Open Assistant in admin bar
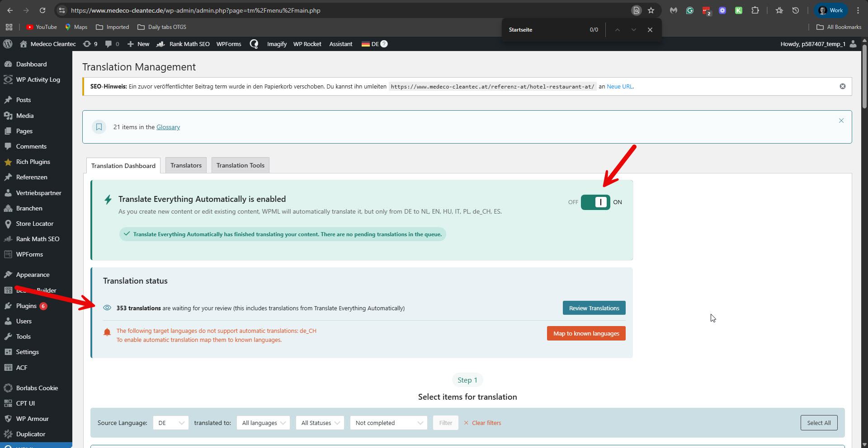This screenshot has height=448, width=868. tap(340, 44)
